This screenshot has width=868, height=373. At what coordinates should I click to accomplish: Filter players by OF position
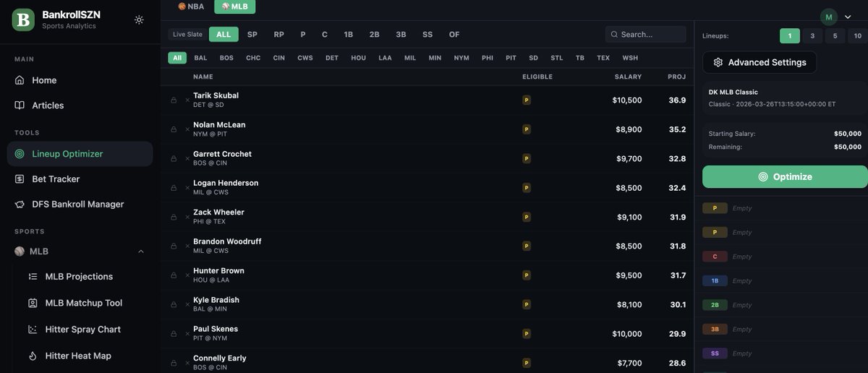pyautogui.click(x=454, y=34)
